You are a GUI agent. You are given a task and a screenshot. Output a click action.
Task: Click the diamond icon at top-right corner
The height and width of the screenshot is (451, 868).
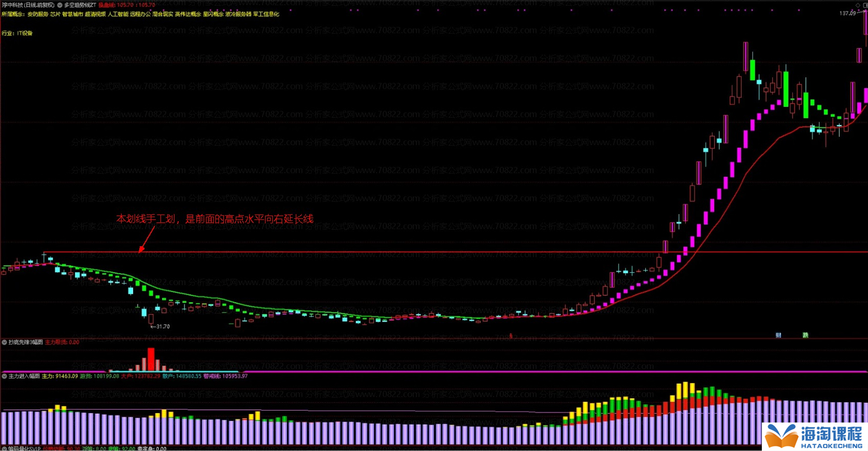[x=858, y=5]
